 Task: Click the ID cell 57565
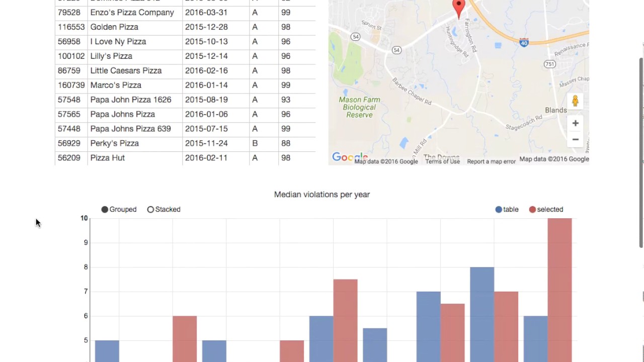tap(71, 115)
